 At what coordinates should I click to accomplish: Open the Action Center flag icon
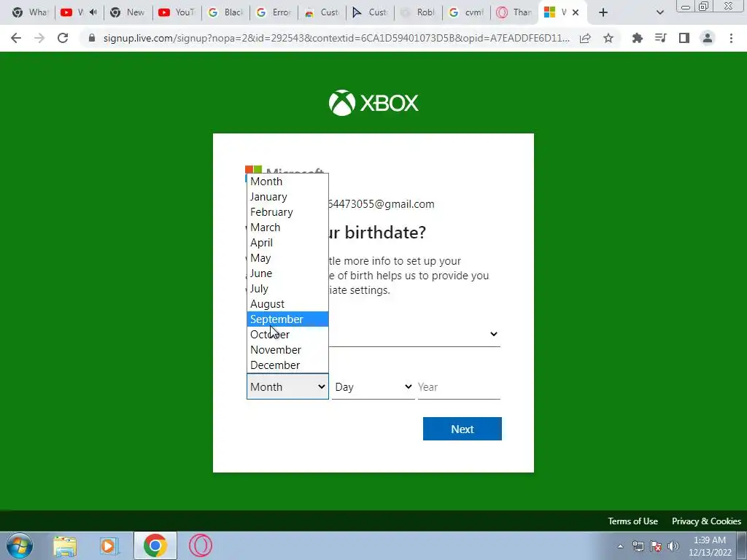coord(656,546)
